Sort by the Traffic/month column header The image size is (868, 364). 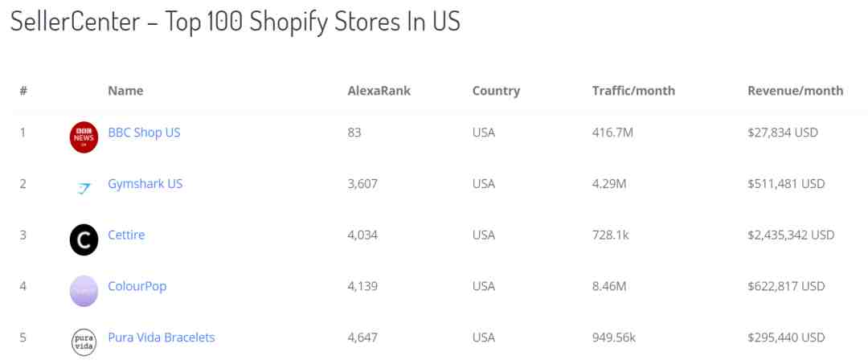pyautogui.click(x=633, y=91)
